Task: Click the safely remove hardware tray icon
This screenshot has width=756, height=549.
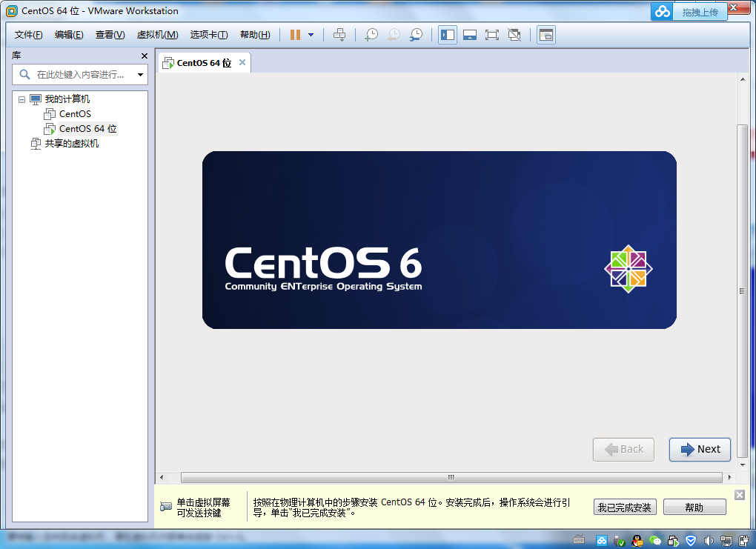Action: (x=619, y=541)
